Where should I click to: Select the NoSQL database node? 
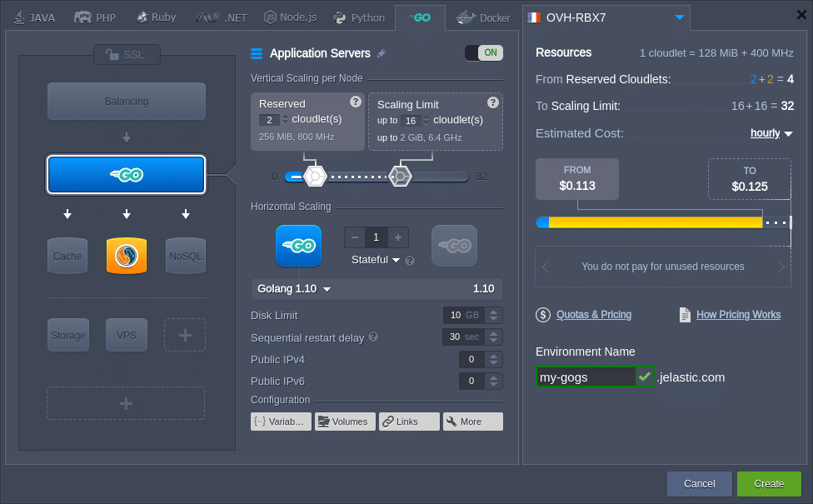(x=185, y=256)
